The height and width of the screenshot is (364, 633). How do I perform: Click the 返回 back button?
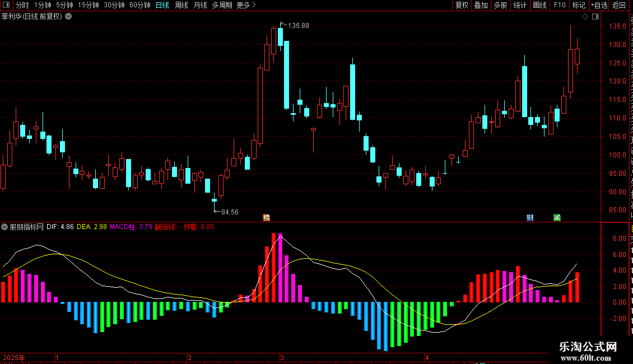(x=619, y=5)
